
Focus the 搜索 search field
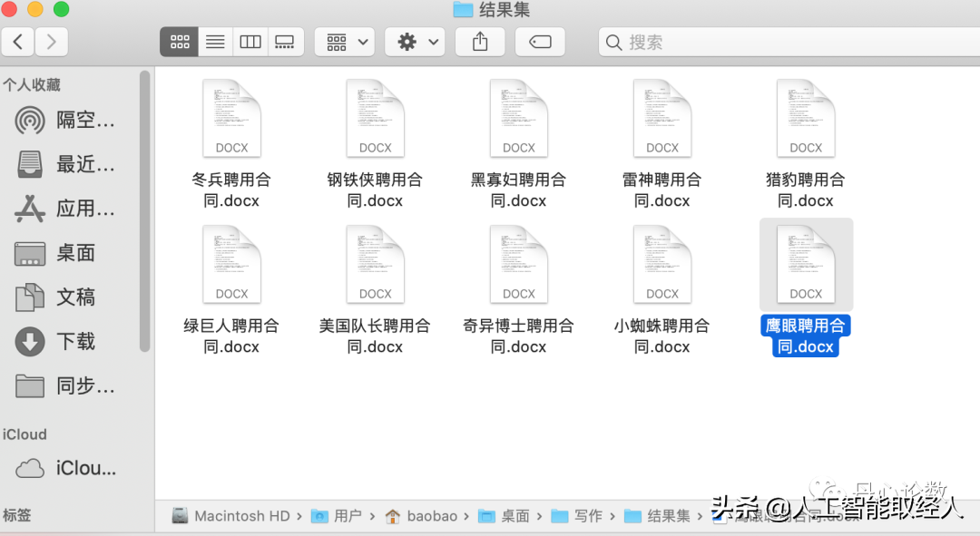tap(789, 42)
